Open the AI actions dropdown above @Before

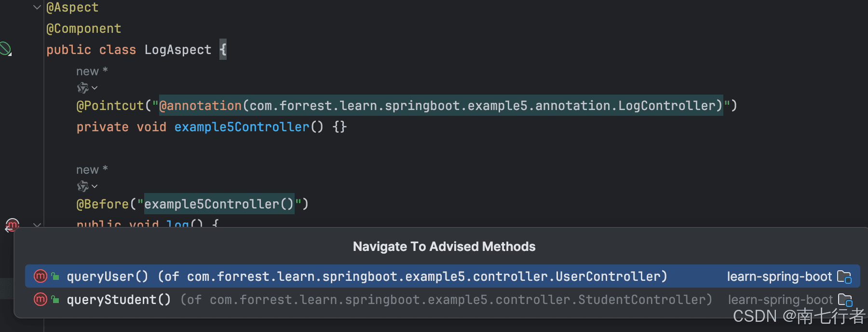coord(87,186)
